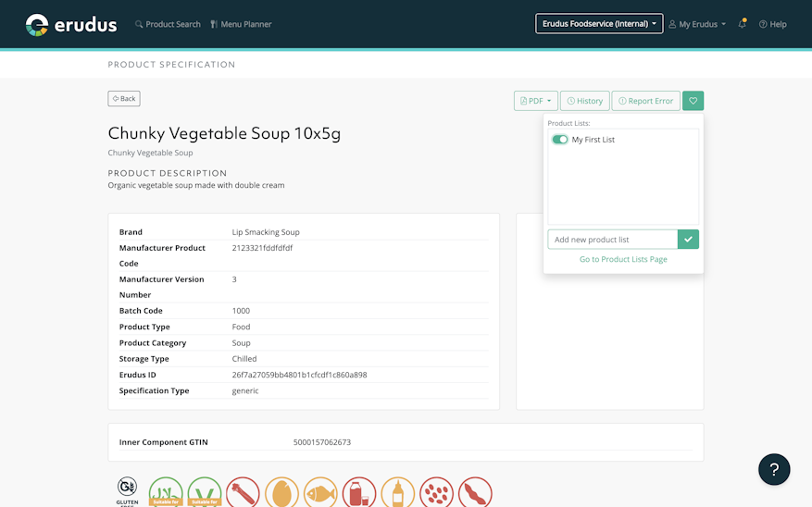This screenshot has height=507, width=812.
Task: Click the Storage Type value Chilled
Action: click(244, 359)
